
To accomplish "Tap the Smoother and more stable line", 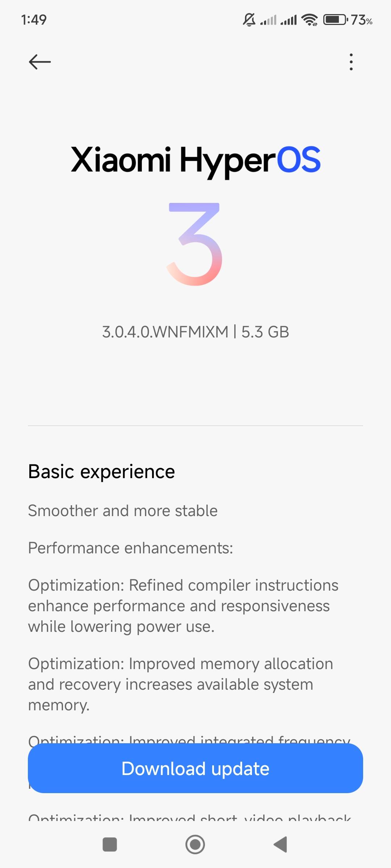I will click(123, 511).
